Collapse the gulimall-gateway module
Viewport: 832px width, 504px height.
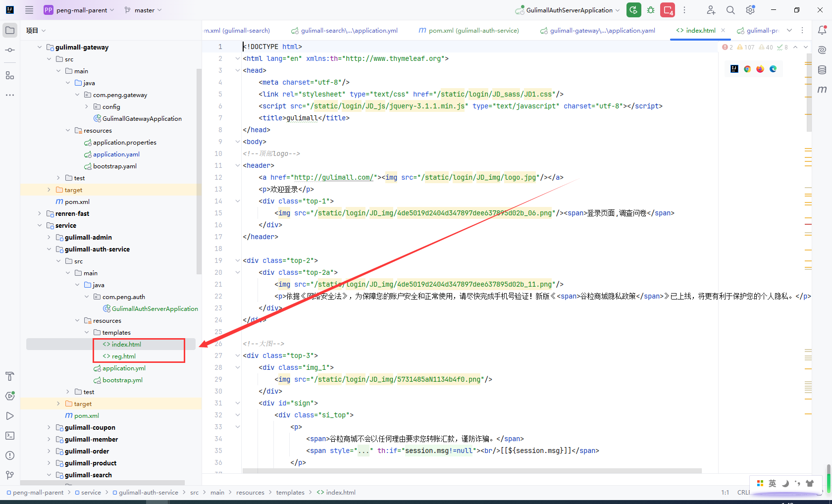pyautogui.click(x=40, y=47)
